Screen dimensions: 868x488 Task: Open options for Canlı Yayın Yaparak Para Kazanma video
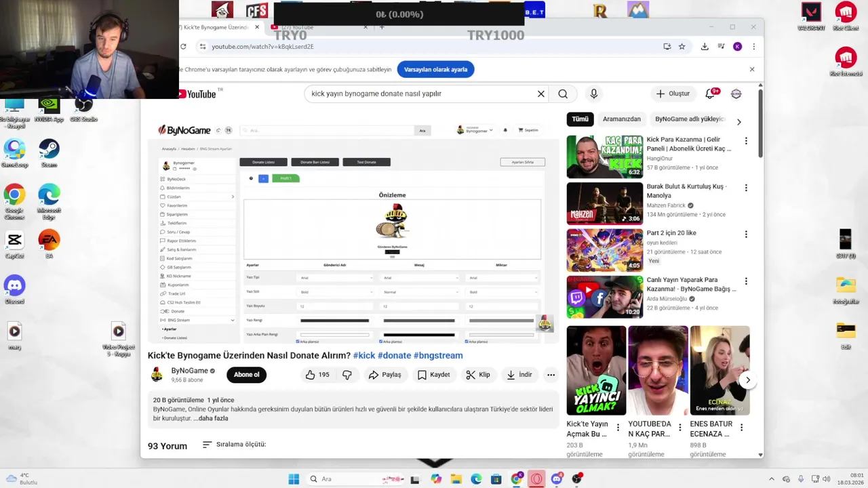tap(746, 281)
